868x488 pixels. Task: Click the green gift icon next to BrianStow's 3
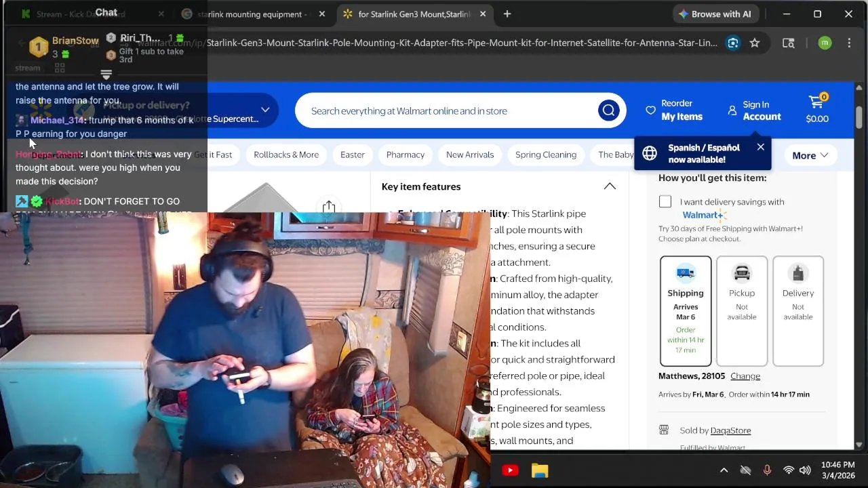click(x=66, y=54)
